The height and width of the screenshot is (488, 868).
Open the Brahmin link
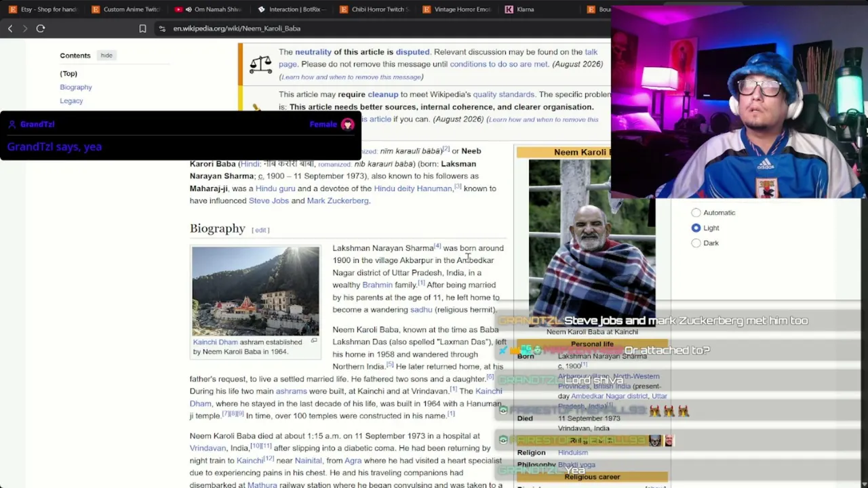377,285
